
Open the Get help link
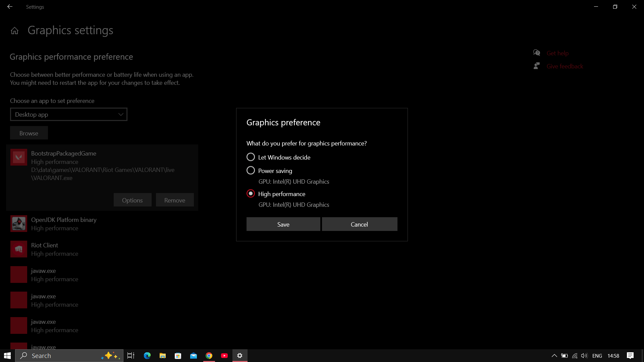tap(557, 53)
